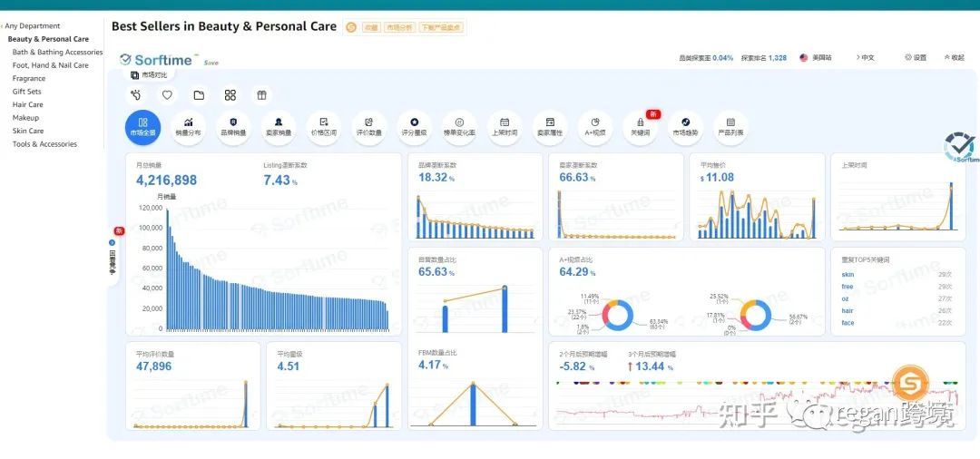Click the heart favorites icon
The height and width of the screenshot is (459, 980).
(167, 95)
